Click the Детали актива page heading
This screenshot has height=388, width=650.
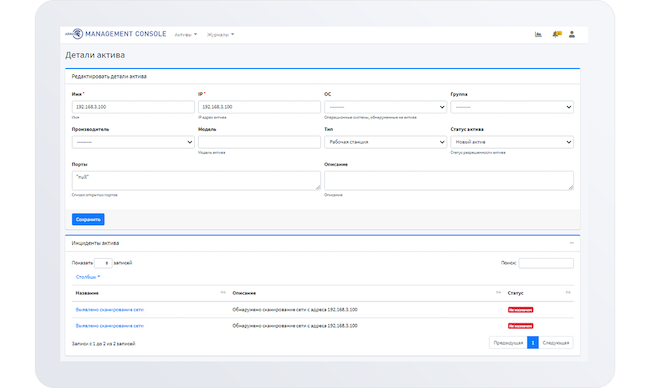click(x=95, y=55)
